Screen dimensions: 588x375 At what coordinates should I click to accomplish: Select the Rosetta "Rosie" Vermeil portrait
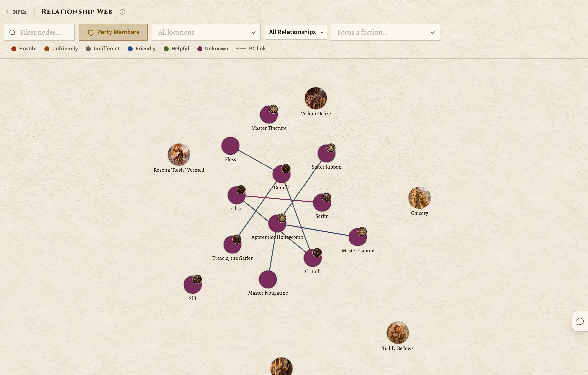[179, 154]
